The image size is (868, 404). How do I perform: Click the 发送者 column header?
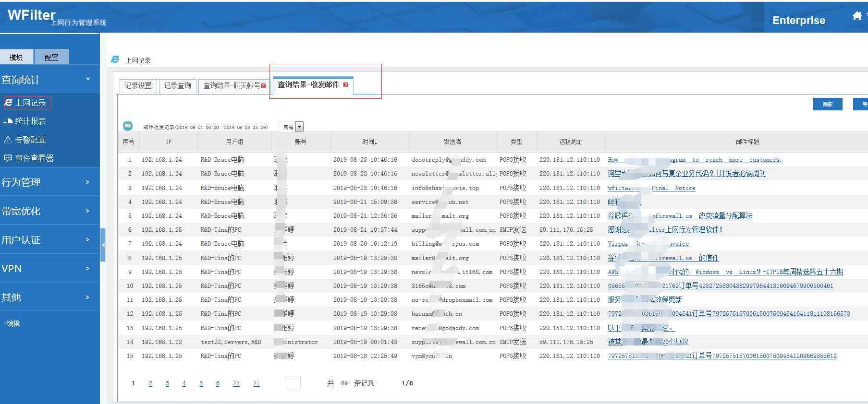[x=452, y=142]
